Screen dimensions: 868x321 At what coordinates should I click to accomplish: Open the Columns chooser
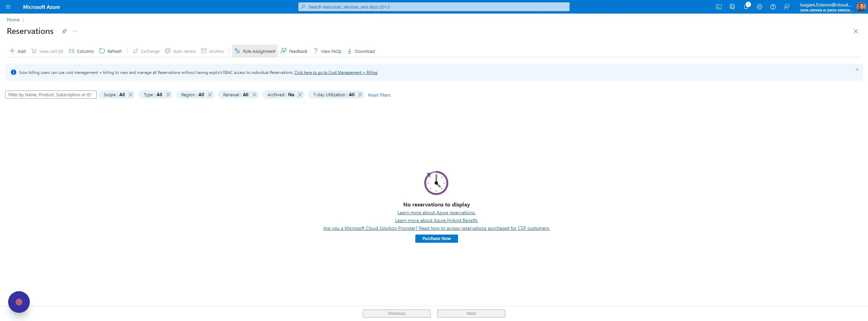pos(81,51)
